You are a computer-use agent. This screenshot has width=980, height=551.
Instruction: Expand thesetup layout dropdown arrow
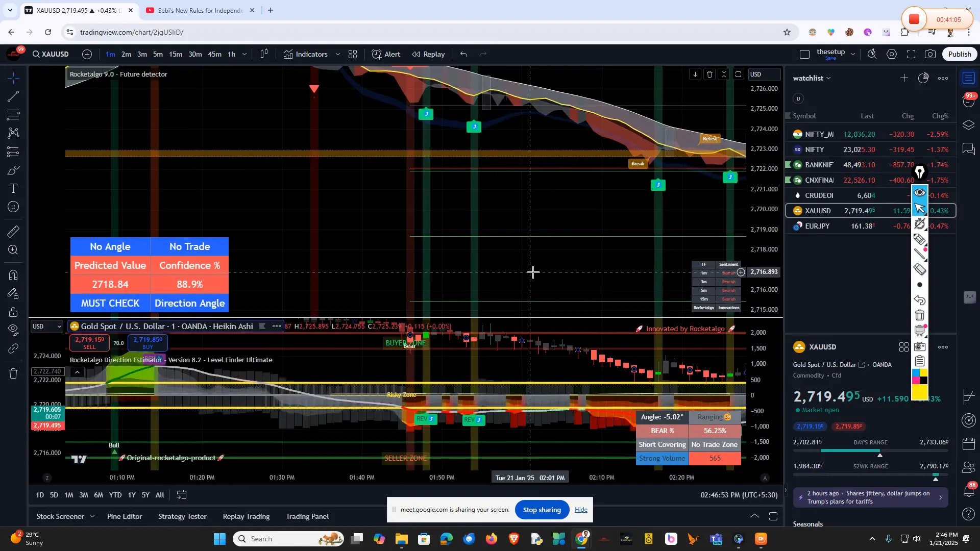853,54
